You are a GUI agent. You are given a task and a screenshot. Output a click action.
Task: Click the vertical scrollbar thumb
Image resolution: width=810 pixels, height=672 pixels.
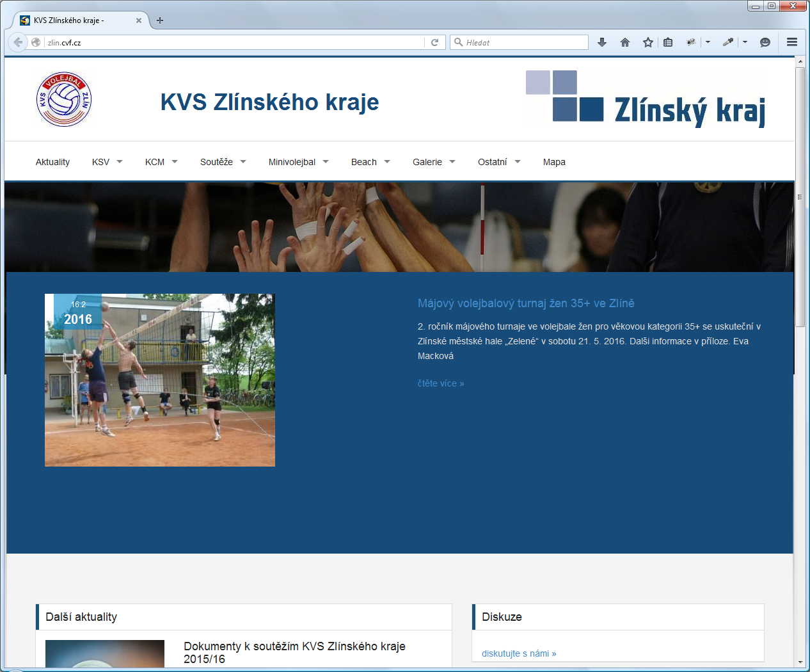coord(800,196)
